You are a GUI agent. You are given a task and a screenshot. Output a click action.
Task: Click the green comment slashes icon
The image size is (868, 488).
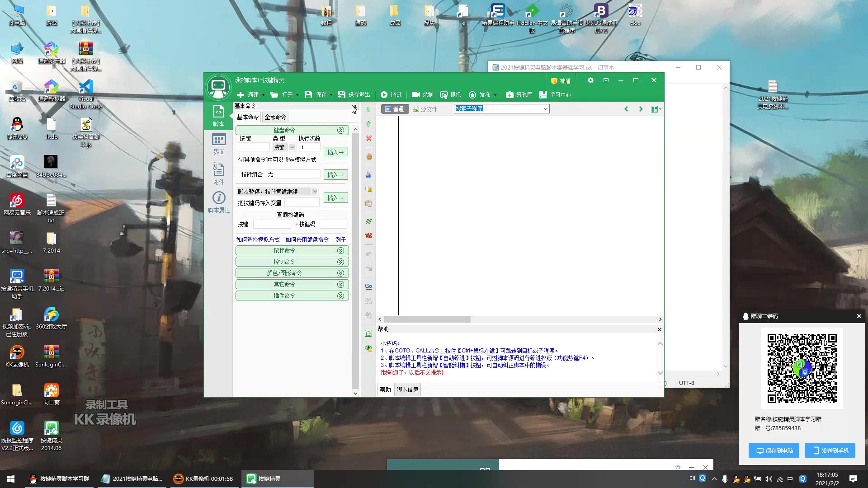(368, 221)
